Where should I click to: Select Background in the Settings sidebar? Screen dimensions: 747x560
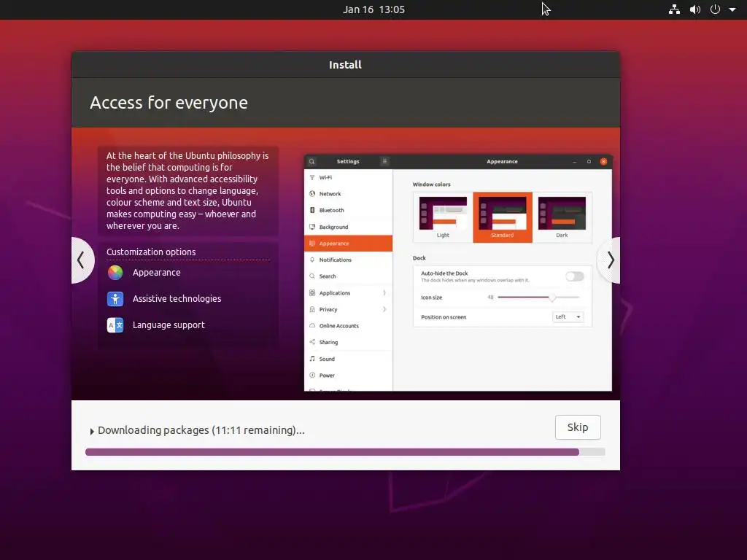click(348, 227)
